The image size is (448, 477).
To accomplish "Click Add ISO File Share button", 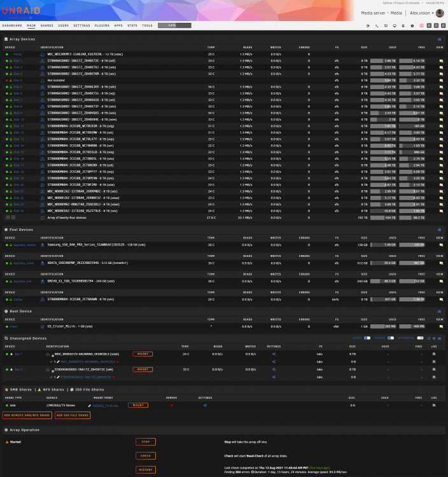I will 73,415.
